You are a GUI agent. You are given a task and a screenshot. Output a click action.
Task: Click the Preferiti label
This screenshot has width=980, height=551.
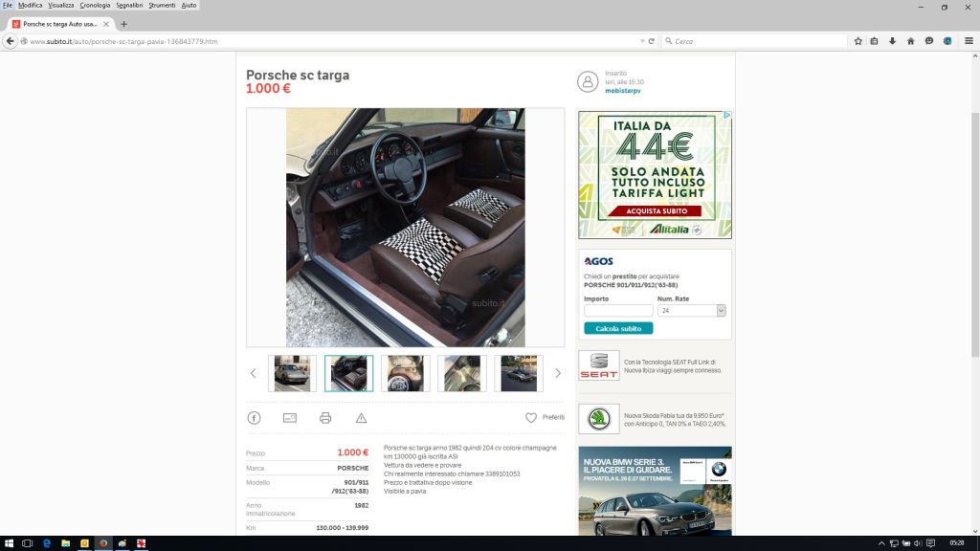(x=553, y=417)
